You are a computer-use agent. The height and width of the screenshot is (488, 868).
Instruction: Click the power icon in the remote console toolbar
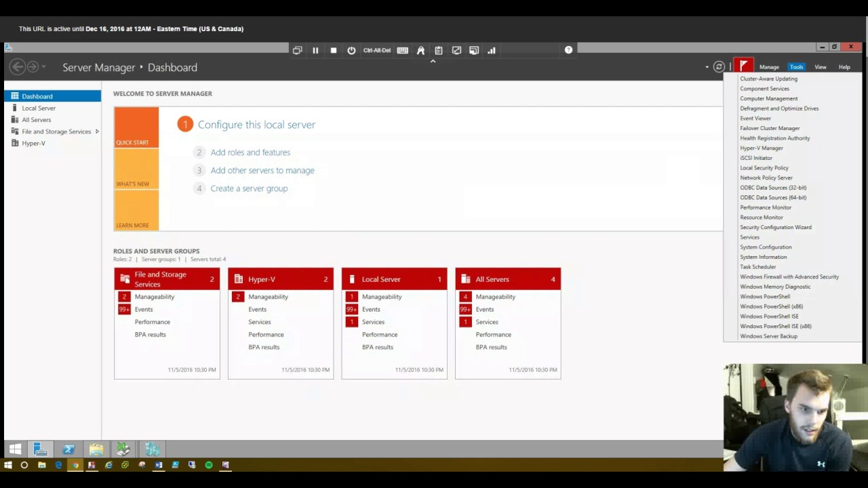(351, 50)
